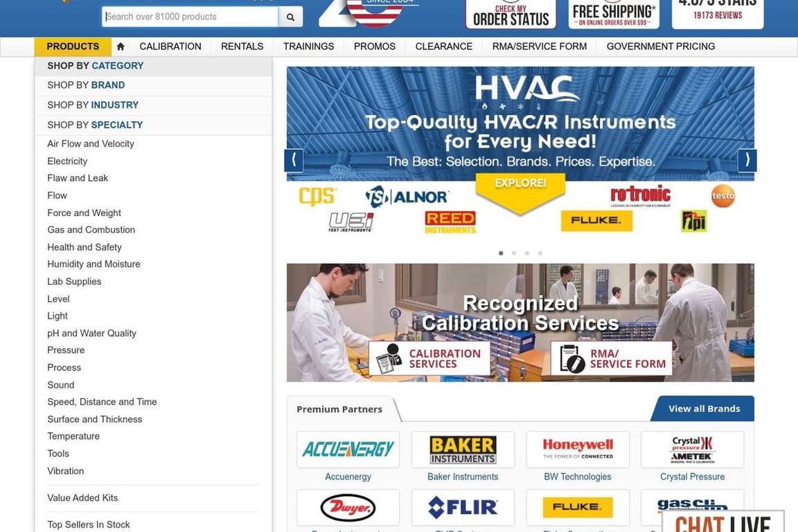Open the Temperature category
798x532 pixels.
73,436
